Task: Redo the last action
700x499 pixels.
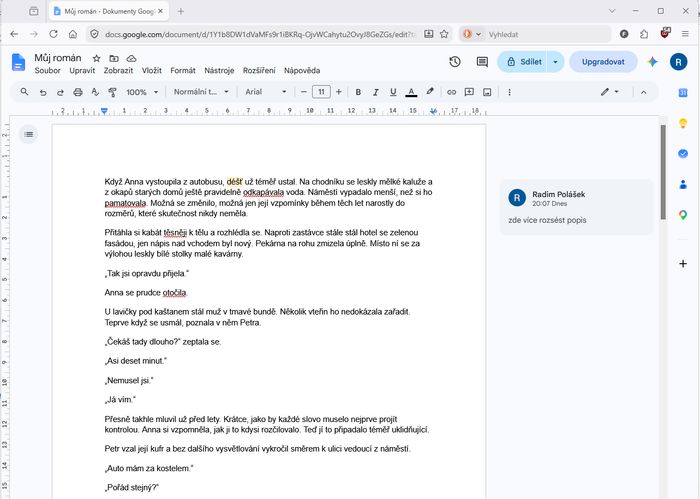Action: 60,92
